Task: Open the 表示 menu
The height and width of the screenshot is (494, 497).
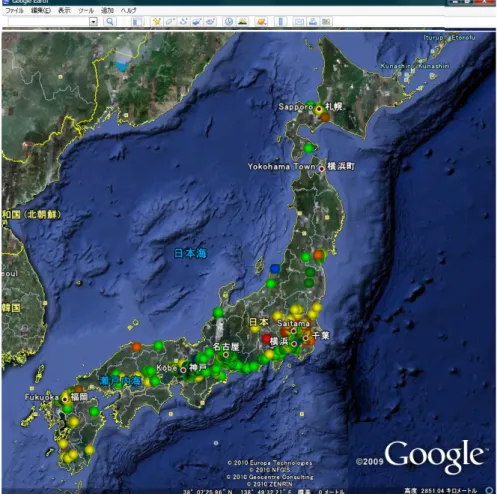Action: (64, 10)
